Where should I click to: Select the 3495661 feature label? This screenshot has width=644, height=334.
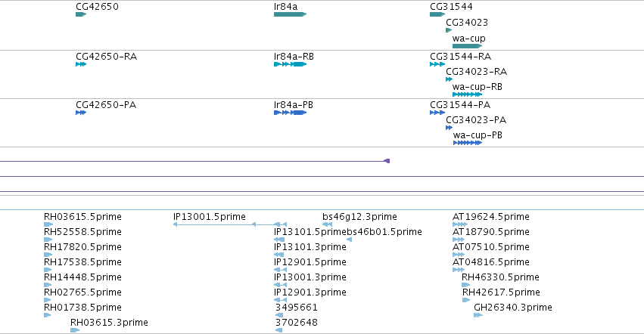point(297,308)
